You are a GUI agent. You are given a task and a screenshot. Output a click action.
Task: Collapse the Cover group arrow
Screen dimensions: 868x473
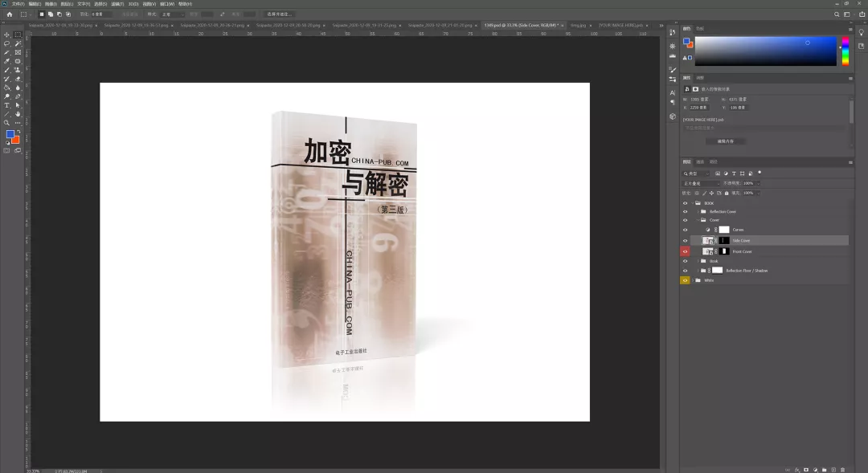tap(698, 220)
